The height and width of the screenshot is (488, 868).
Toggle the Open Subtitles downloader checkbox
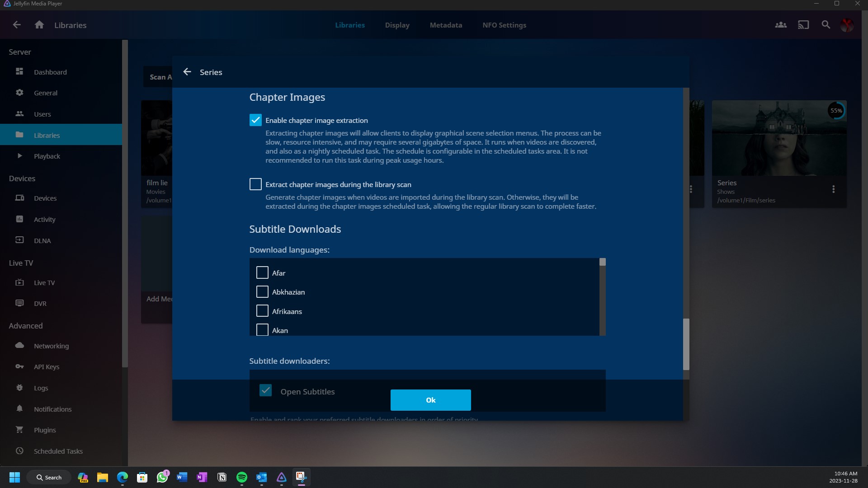pos(265,390)
